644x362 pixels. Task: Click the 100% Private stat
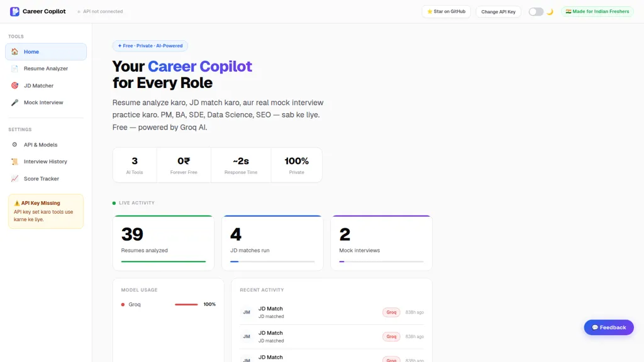point(297,165)
